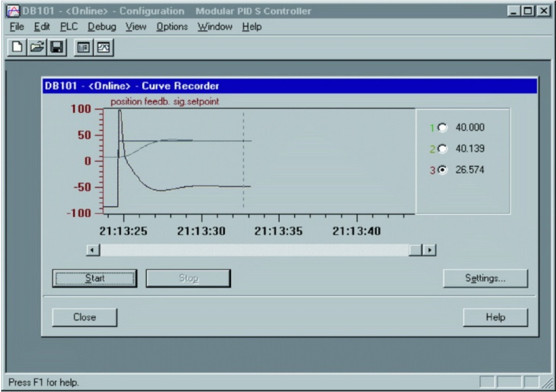Click the Open folder toolbar icon

coord(36,48)
